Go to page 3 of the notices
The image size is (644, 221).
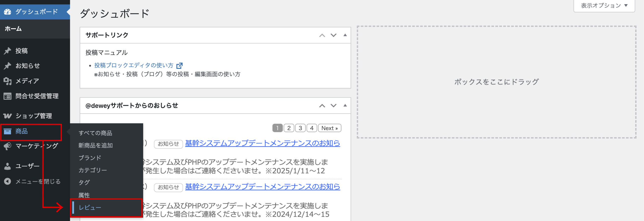(x=300, y=128)
